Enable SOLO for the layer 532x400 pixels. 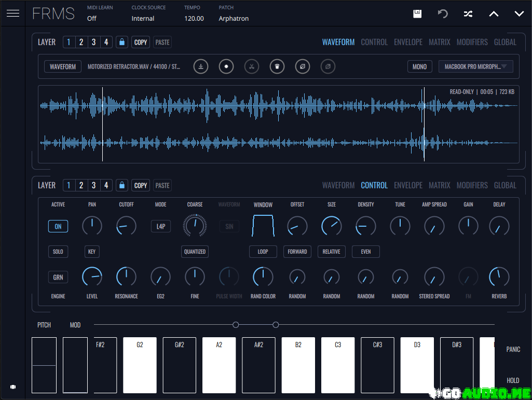point(58,252)
